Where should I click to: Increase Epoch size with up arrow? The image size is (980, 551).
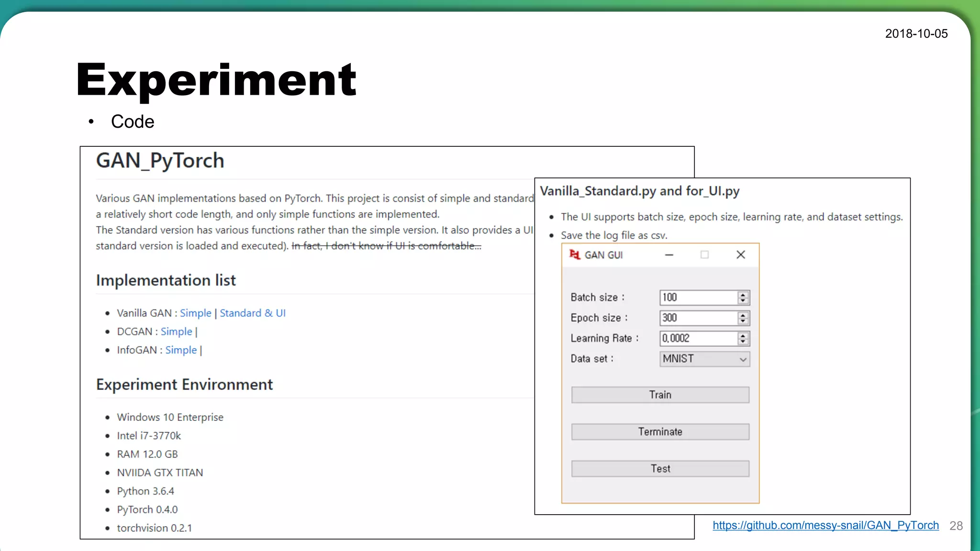743,315
